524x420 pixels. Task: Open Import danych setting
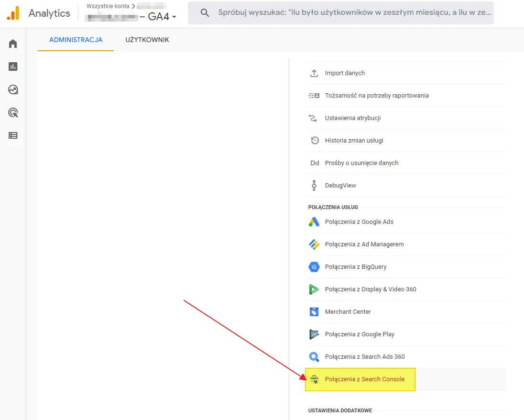coord(405,73)
